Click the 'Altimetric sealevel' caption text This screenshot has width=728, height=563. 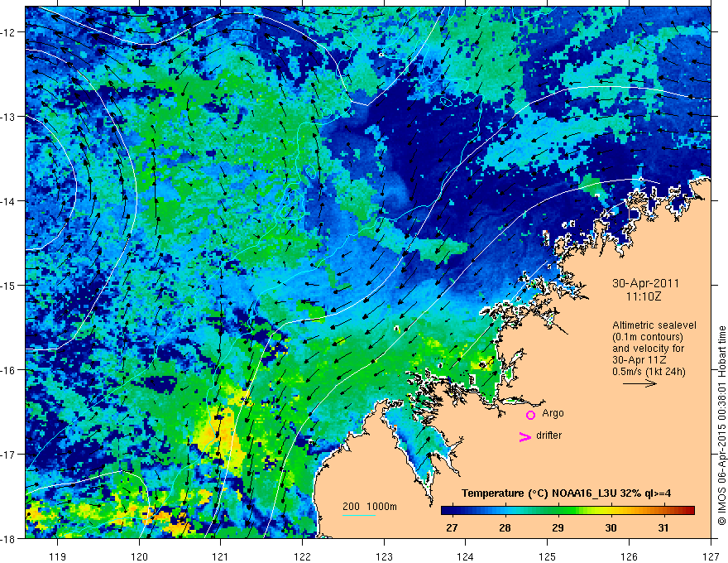(654, 325)
